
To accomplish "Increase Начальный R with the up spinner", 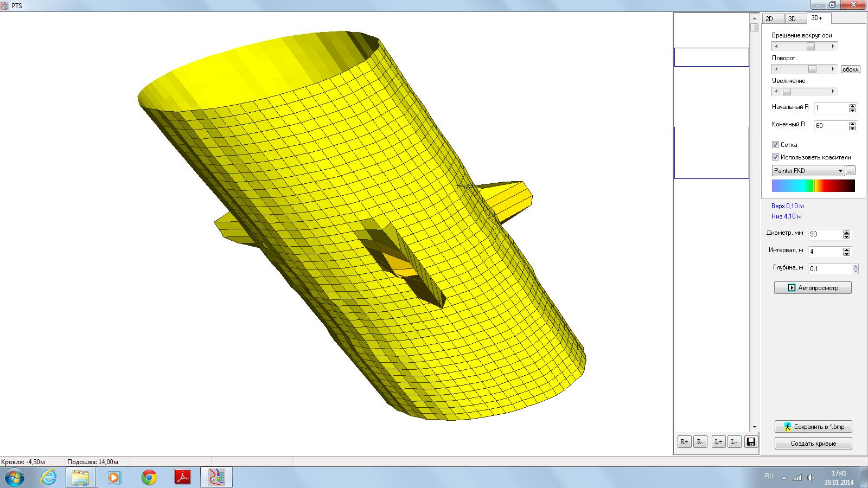I will [852, 106].
